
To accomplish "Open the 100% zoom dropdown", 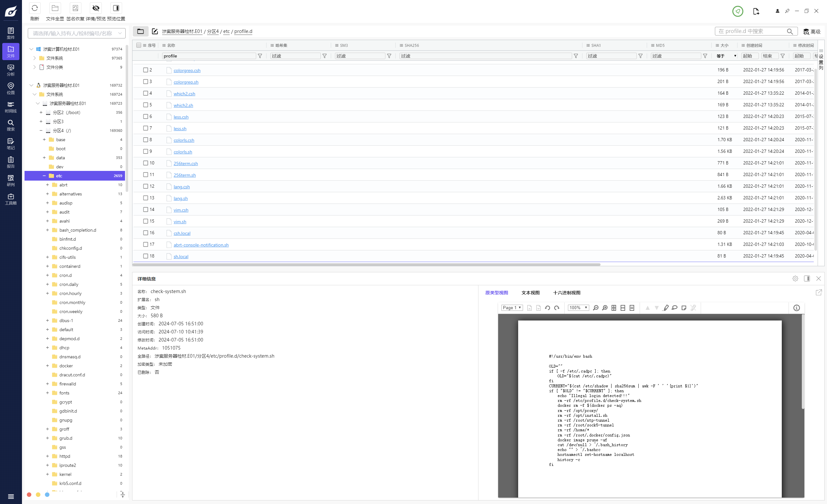I will [x=578, y=308].
